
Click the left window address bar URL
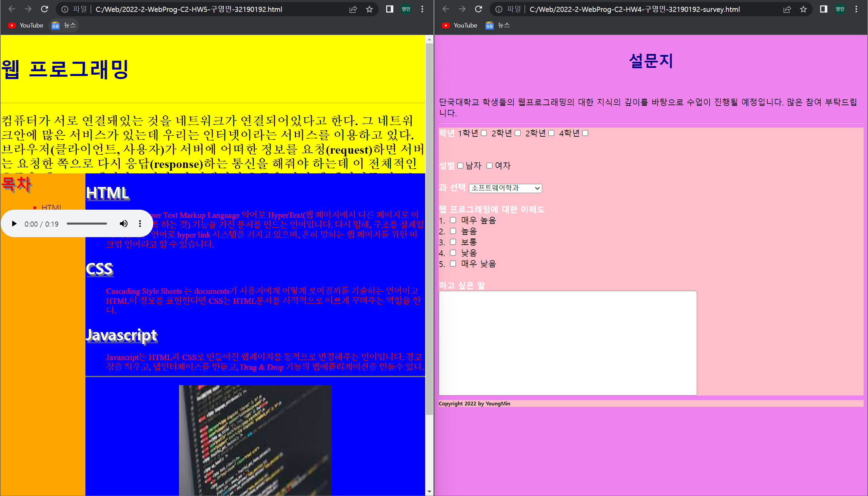point(189,9)
